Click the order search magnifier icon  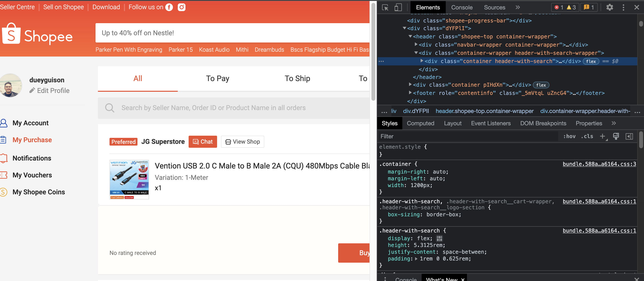(110, 108)
